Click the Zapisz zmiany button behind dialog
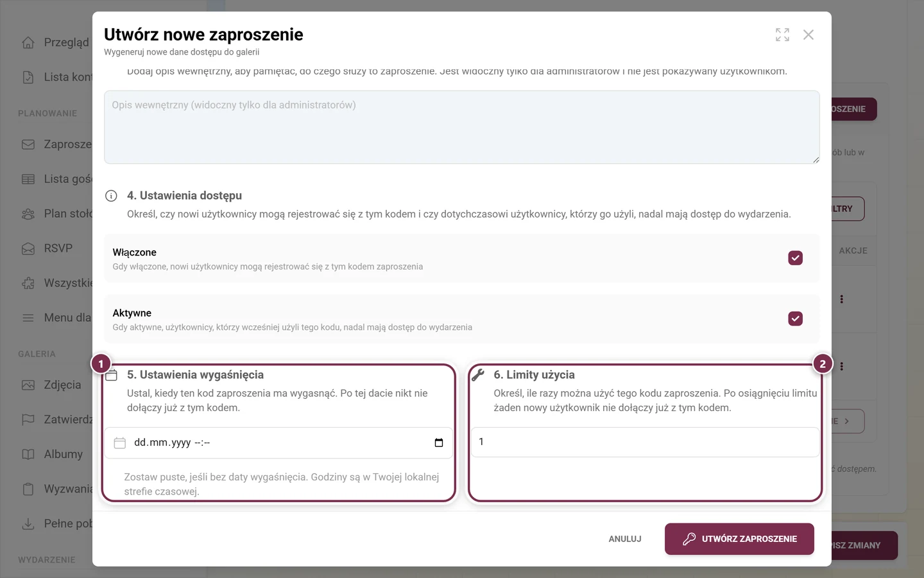Viewport: 924px width, 578px height. tap(864, 545)
